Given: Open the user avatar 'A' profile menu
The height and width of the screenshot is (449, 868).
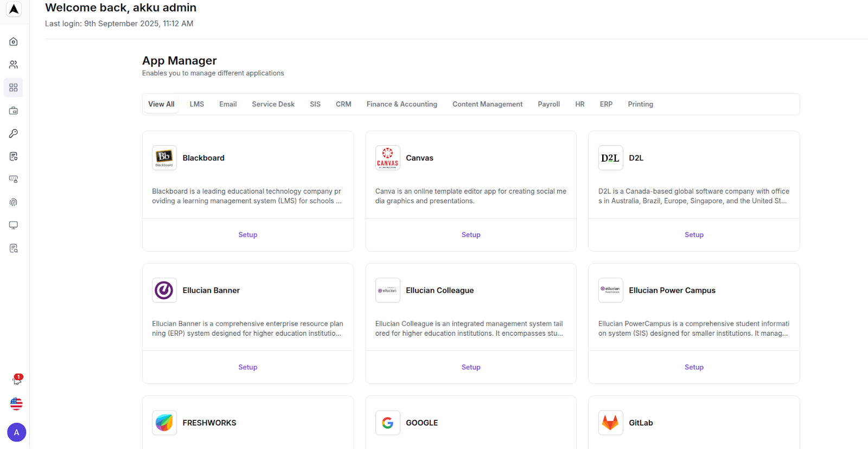Looking at the screenshot, I should click(x=16, y=432).
